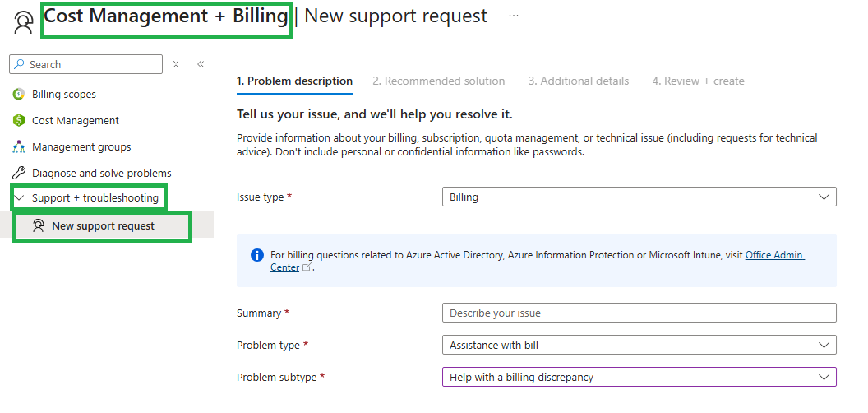Image resolution: width=868 pixels, height=413 pixels.
Task: Click the 'Issue type' field label
Action: click(261, 197)
